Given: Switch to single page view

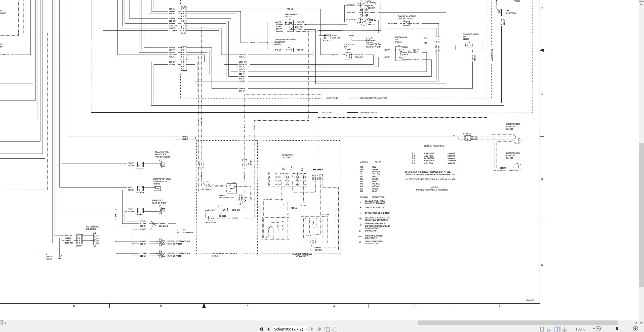Looking at the screenshot, I should coord(542,329).
